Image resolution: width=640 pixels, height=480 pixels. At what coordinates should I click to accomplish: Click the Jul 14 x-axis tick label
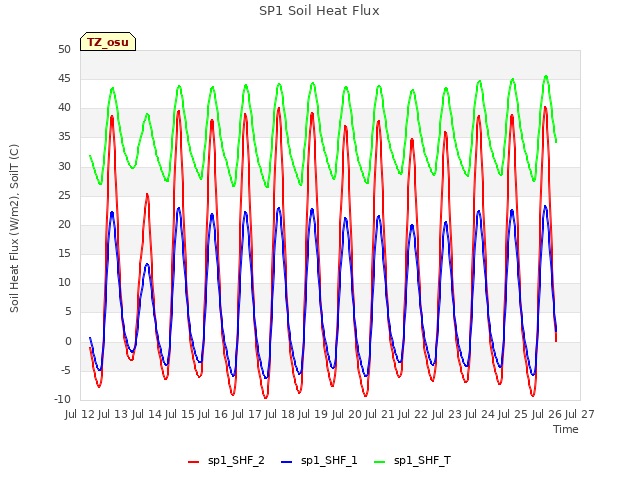click(x=147, y=414)
